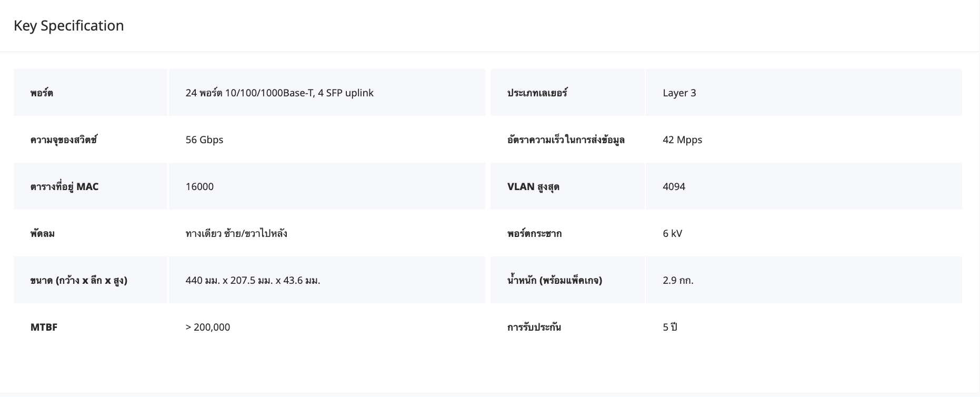
Task: Click the Layer 3 value
Action: 679,93
